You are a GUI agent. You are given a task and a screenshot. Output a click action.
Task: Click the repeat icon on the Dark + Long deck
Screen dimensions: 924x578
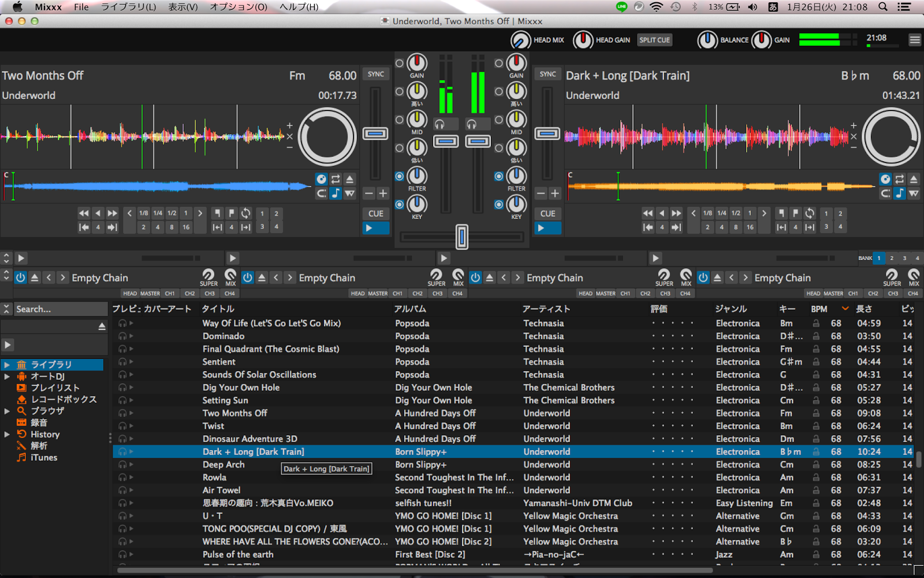tap(899, 179)
